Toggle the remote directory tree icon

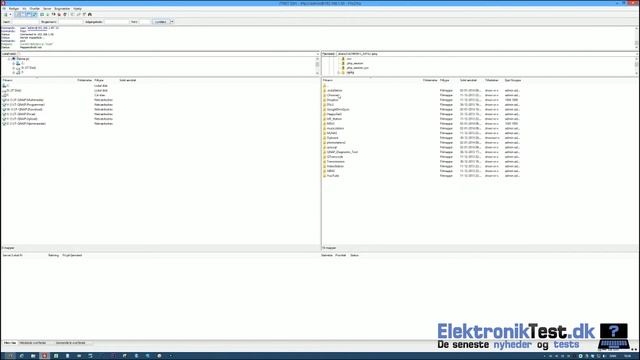pos(29,14)
